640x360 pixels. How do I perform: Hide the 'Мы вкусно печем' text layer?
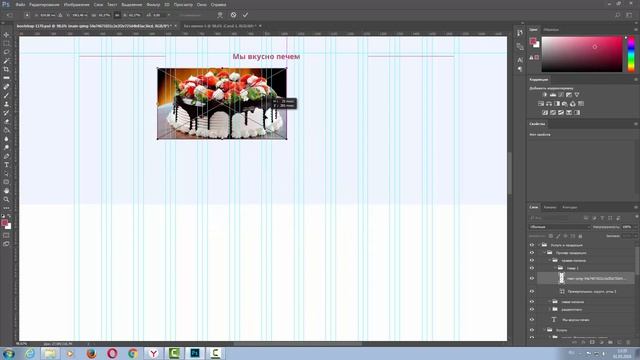tap(532, 320)
